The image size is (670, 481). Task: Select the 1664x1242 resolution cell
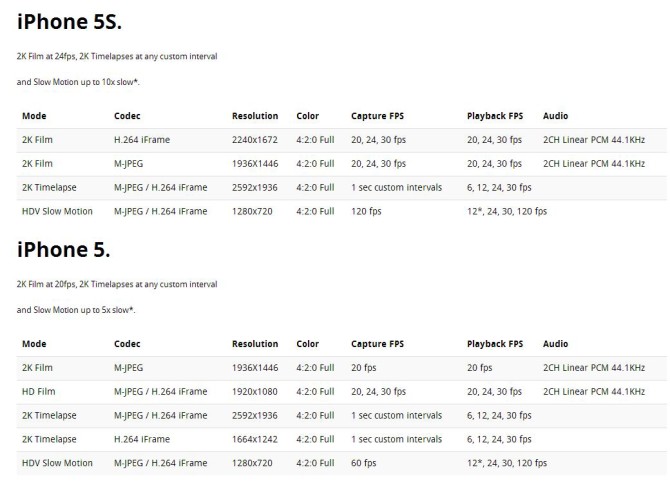(255, 440)
